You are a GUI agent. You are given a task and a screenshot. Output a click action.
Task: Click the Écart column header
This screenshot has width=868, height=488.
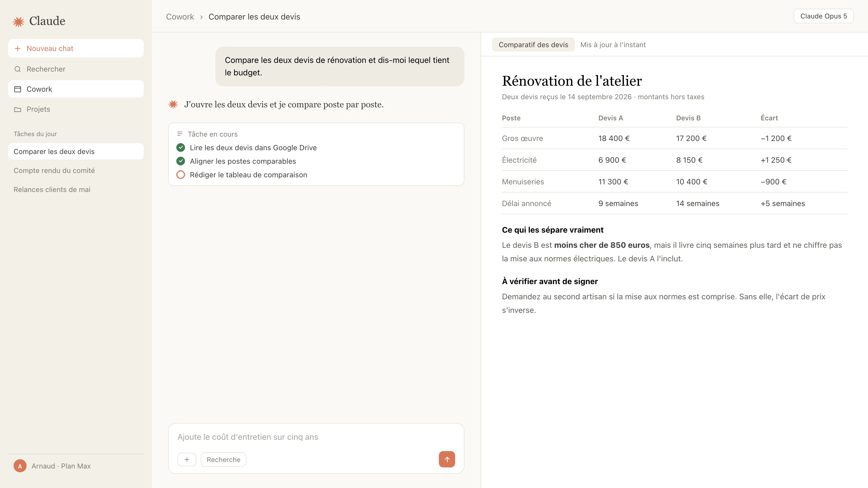coord(769,118)
